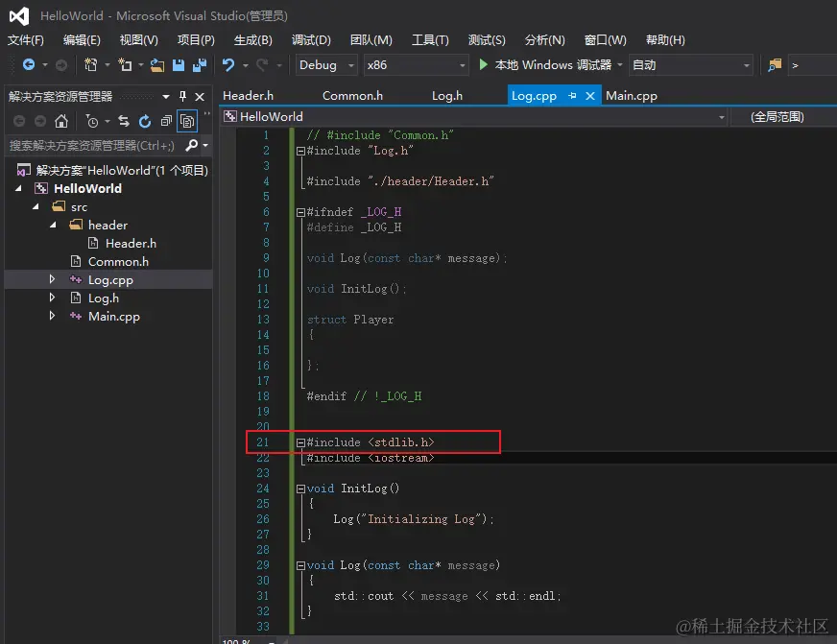The width and height of the screenshot is (837, 644).
Task: Open the 调试(D) menu
Action: point(310,40)
